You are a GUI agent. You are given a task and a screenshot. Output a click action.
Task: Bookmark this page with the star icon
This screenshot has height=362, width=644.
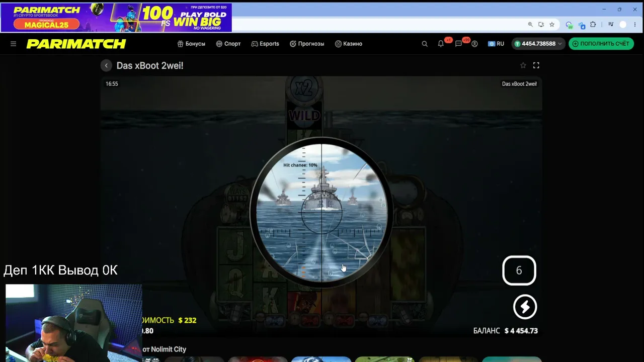[552, 25]
